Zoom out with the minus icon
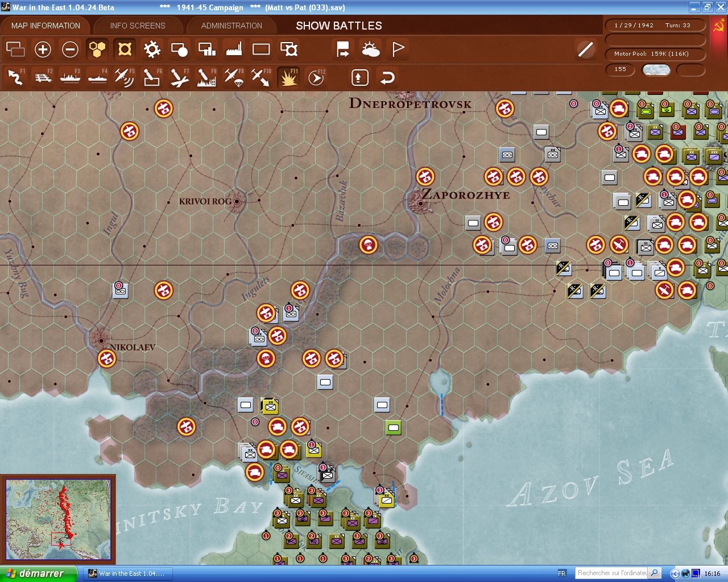Screen dimensions: 728x582 (70, 49)
